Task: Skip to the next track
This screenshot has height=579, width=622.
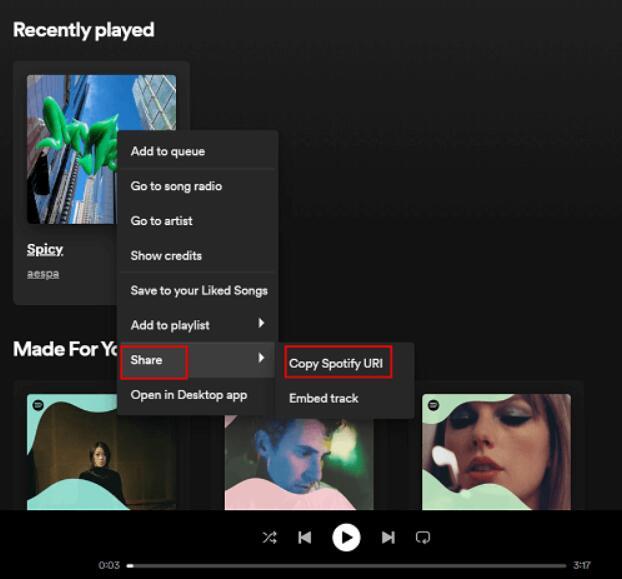Action: [x=388, y=538]
